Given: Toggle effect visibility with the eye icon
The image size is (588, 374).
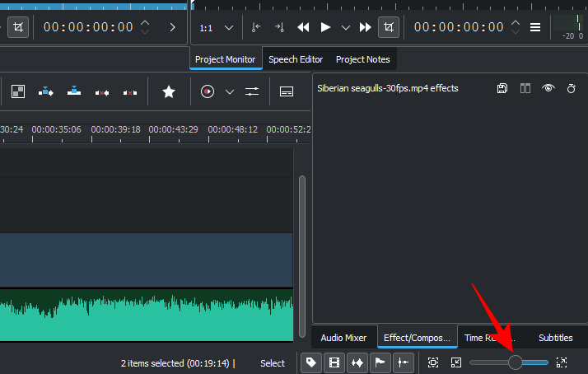Looking at the screenshot, I should tap(548, 88).
